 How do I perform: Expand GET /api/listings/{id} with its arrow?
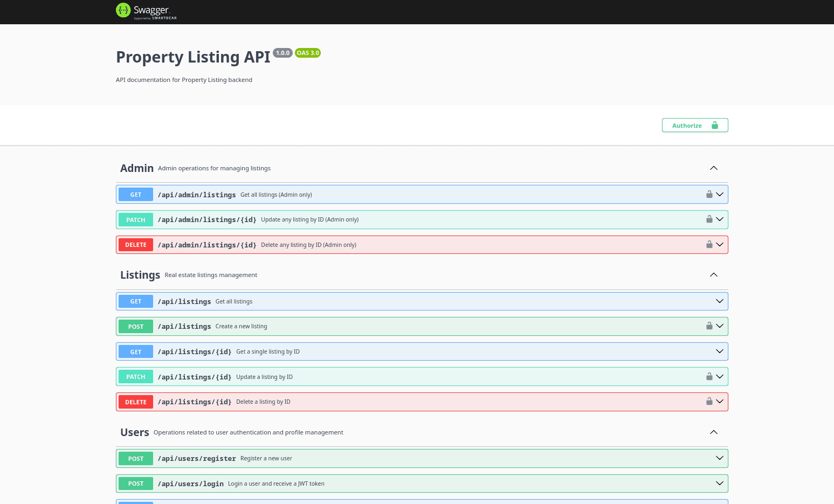(720, 351)
